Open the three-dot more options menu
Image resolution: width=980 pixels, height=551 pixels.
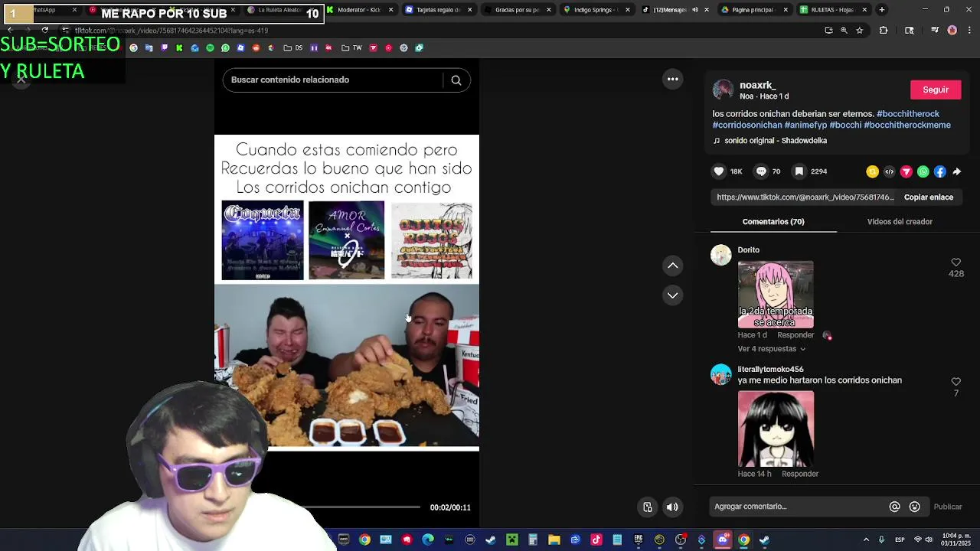pyautogui.click(x=673, y=79)
